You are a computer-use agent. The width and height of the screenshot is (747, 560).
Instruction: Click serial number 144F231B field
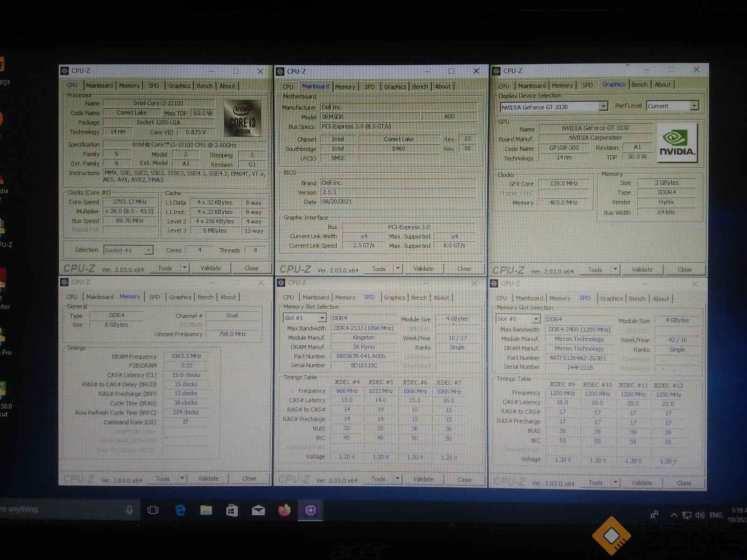click(x=579, y=367)
